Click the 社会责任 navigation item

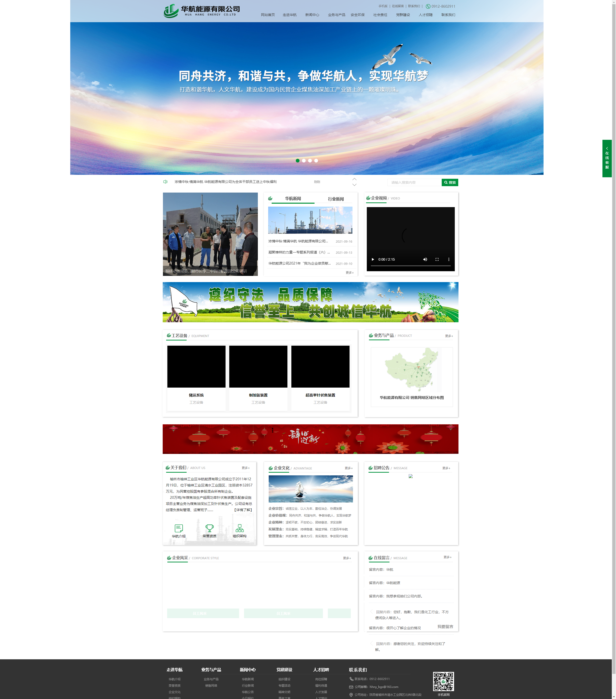(380, 15)
